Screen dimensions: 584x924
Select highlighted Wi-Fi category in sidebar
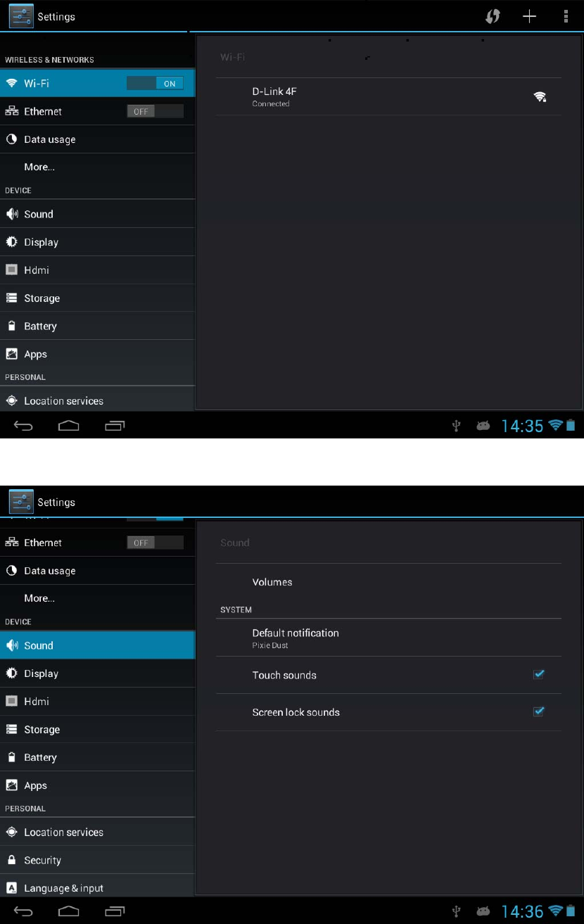[97, 83]
